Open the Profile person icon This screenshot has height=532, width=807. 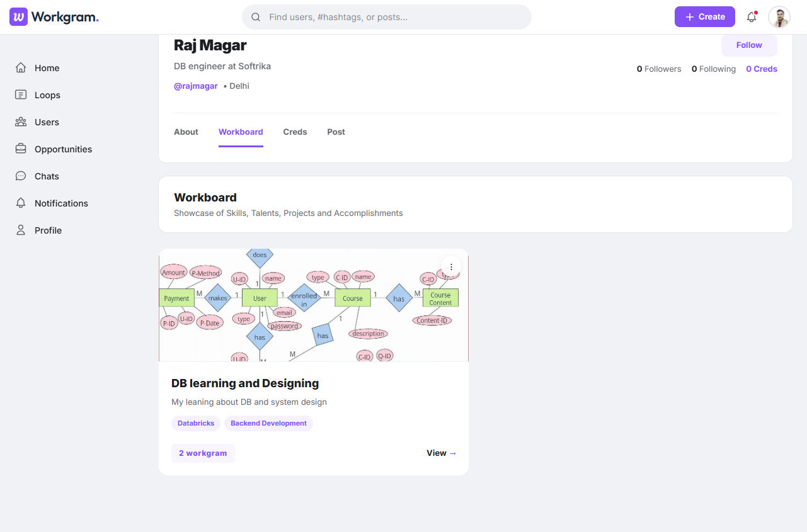[21, 230]
